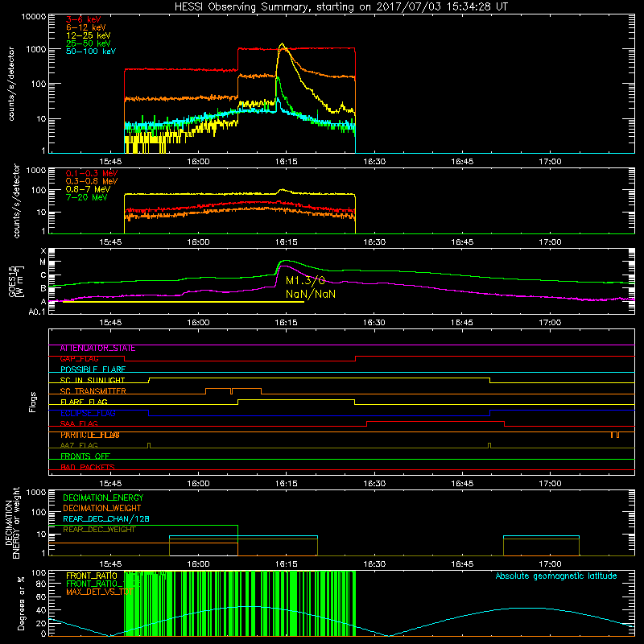Select the SC_IN_SUNLIGHT flag label
The image size is (644, 644).
tap(93, 380)
